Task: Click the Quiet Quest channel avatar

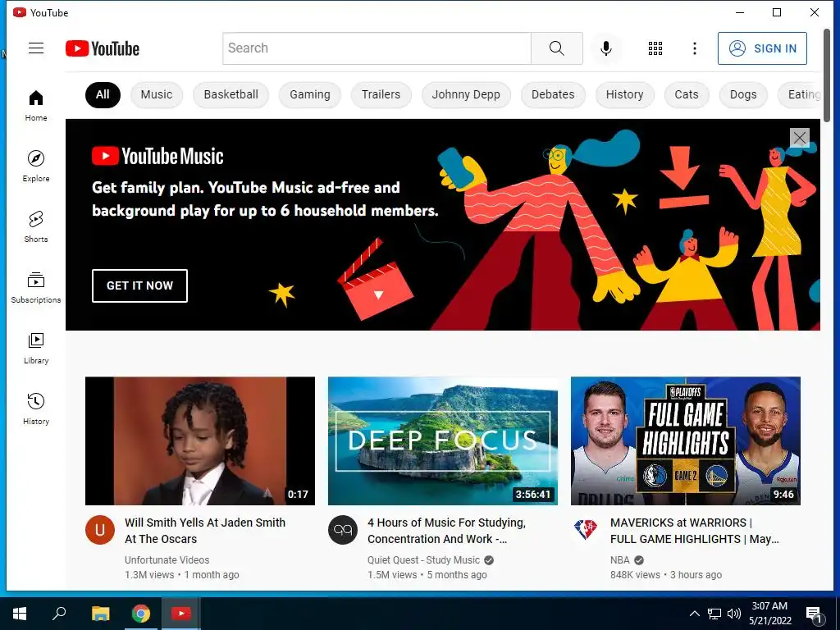Action: [x=343, y=531]
